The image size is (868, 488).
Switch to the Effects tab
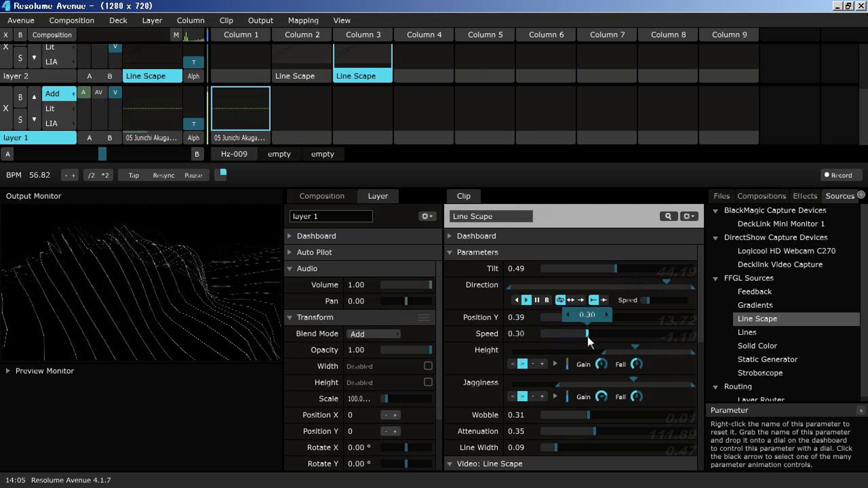tap(805, 196)
